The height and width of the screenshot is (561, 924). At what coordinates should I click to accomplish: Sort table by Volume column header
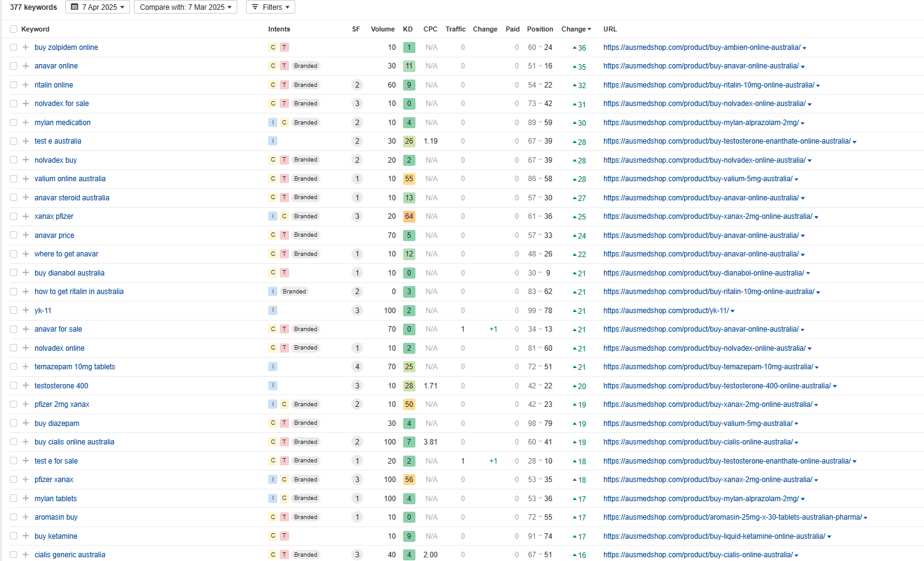click(382, 29)
